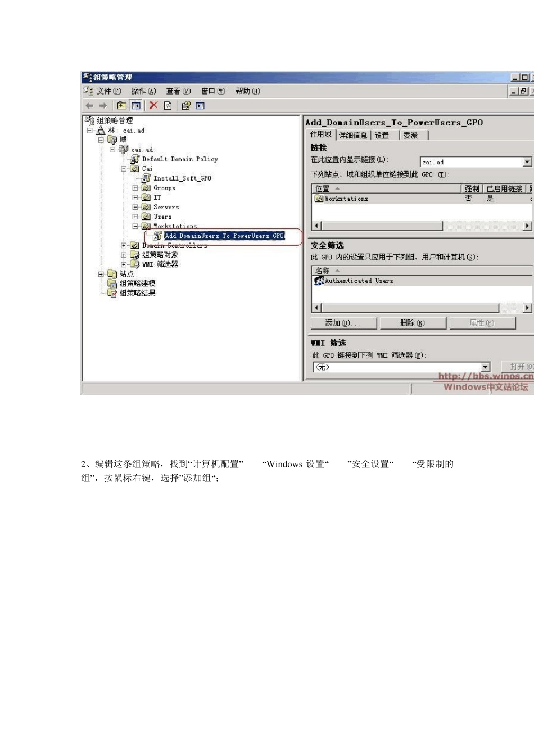The height and width of the screenshot is (756, 534).
Task: Switch to the 委派 tab
Action: click(x=411, y=135)
